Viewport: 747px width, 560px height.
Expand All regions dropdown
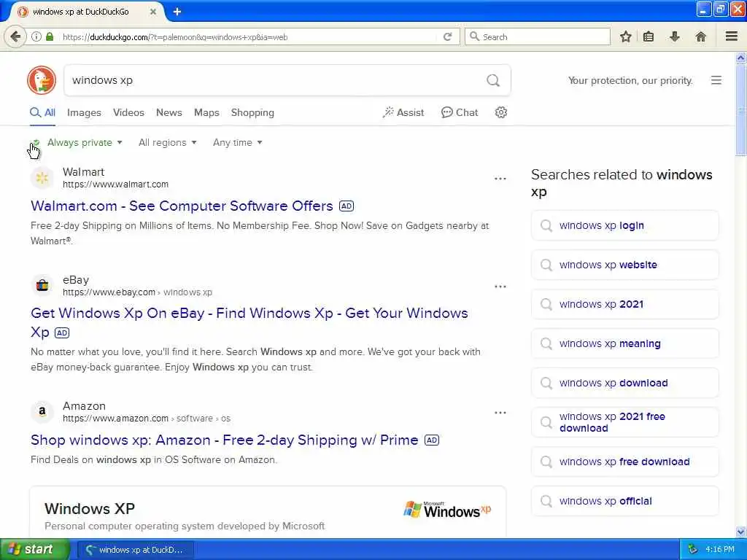(x=167, y=142)
